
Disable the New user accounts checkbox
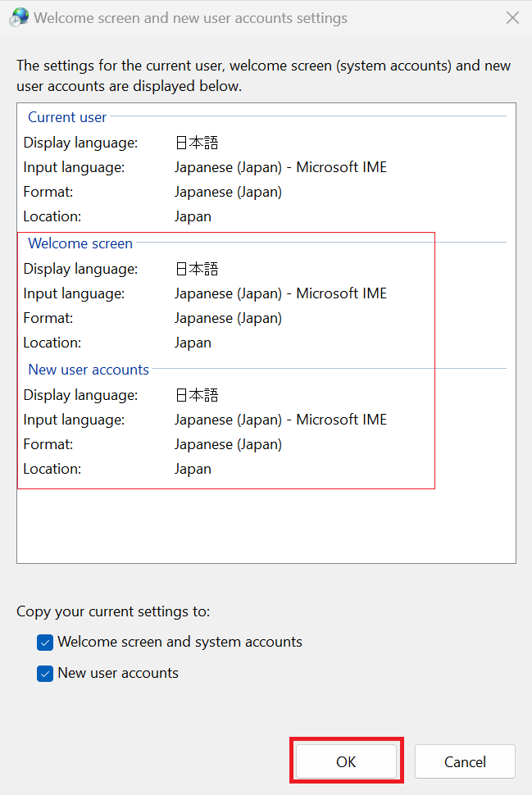(45, 673)
